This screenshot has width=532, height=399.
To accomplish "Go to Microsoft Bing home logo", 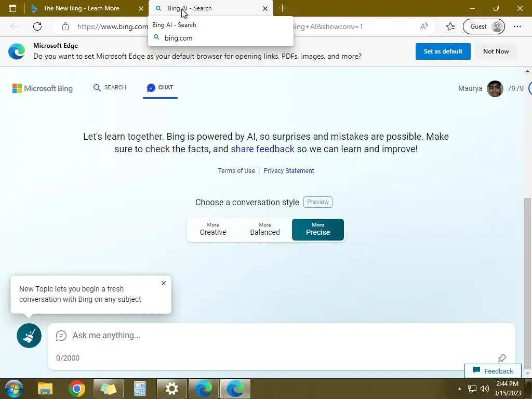I will [x=43, y=88].
